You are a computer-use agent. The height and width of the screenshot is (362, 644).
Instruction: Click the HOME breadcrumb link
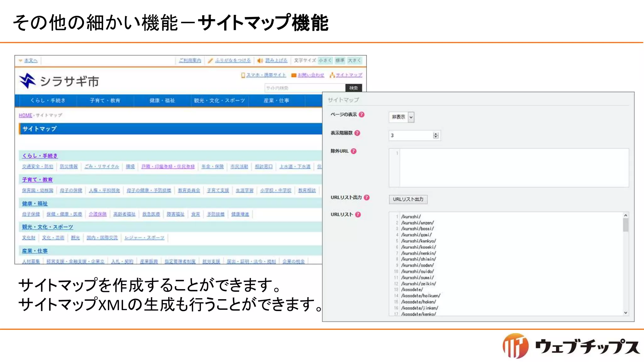pos(25,115)
